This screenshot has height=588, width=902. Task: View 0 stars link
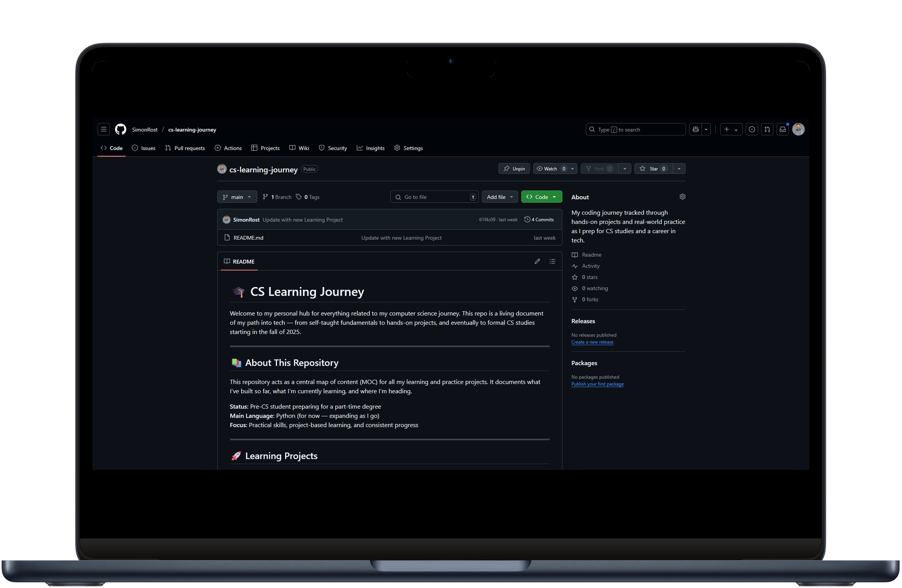pyautogui.click(x=585, y=277)
